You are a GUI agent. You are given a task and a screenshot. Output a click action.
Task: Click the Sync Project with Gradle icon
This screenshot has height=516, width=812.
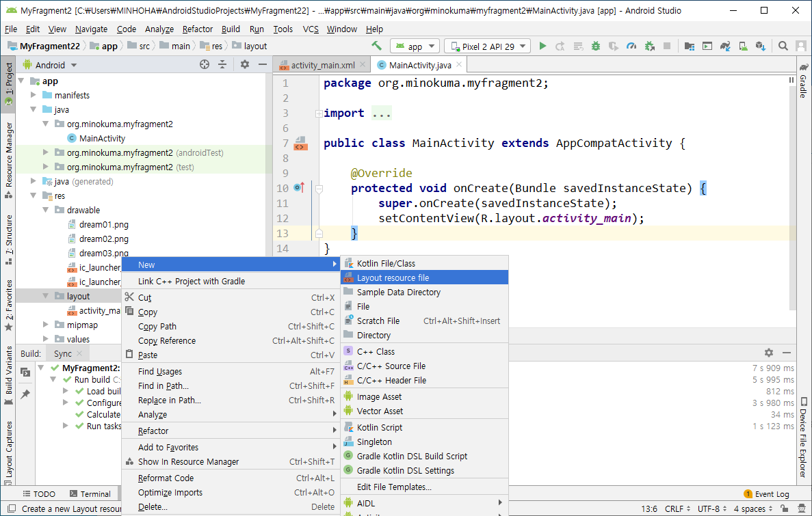(x=725, y=46)
